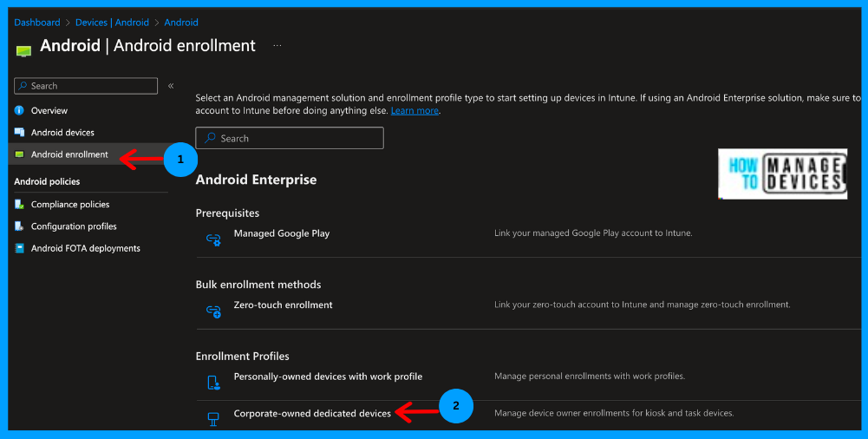
Task: Click the Android policies section header
Action: [47, 181]
